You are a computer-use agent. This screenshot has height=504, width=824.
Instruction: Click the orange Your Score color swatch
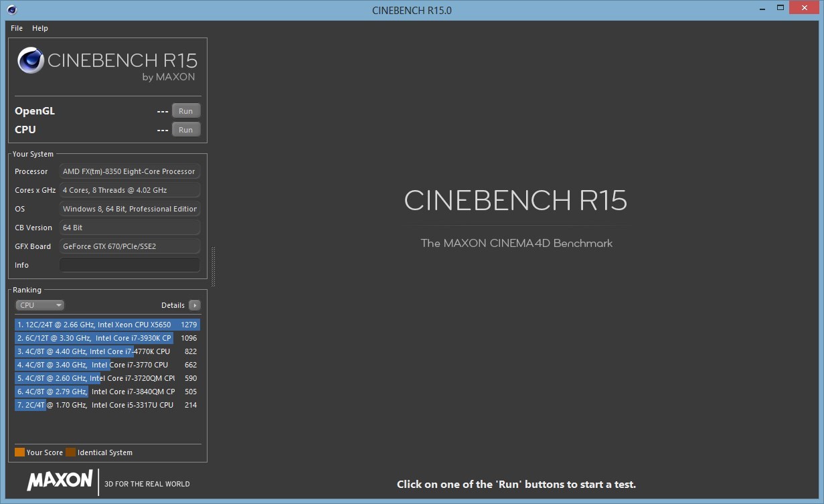pos(19,452)
